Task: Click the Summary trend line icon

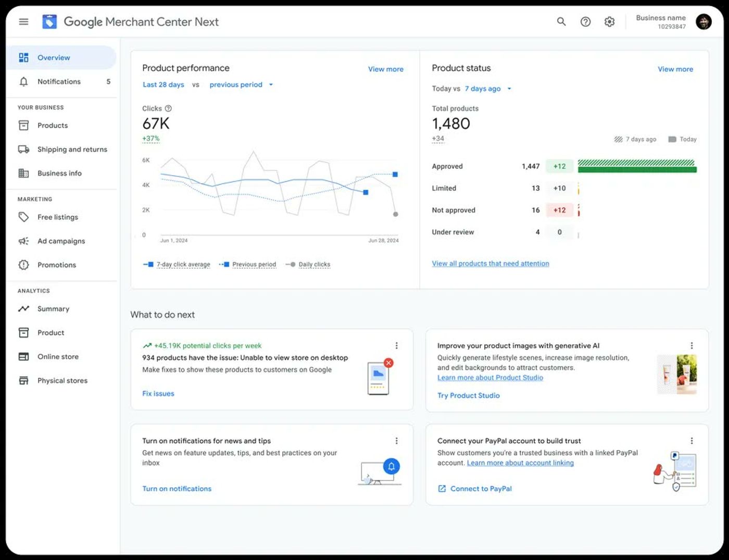Action: (x=23, y=309)
